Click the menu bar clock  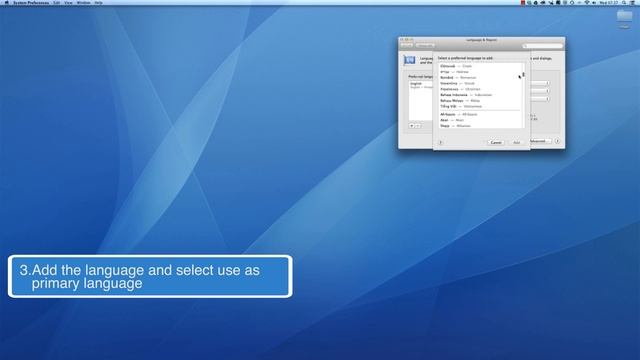tap(609, 2)
